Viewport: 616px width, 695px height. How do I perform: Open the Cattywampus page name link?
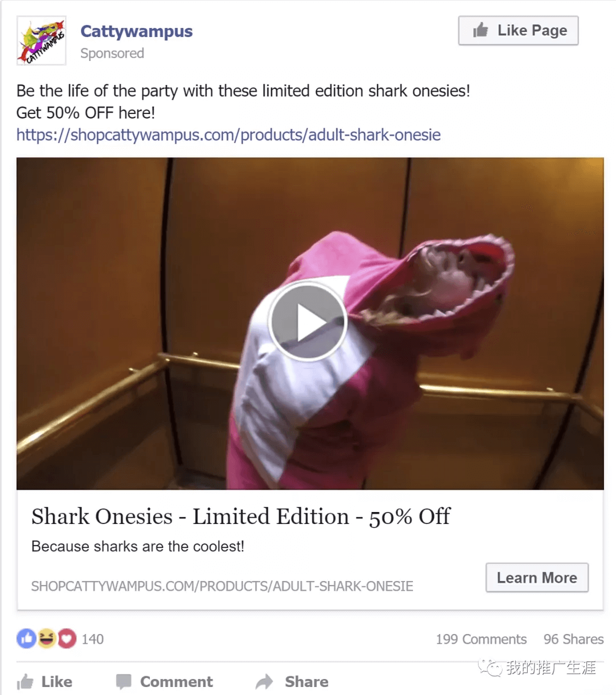136,31
